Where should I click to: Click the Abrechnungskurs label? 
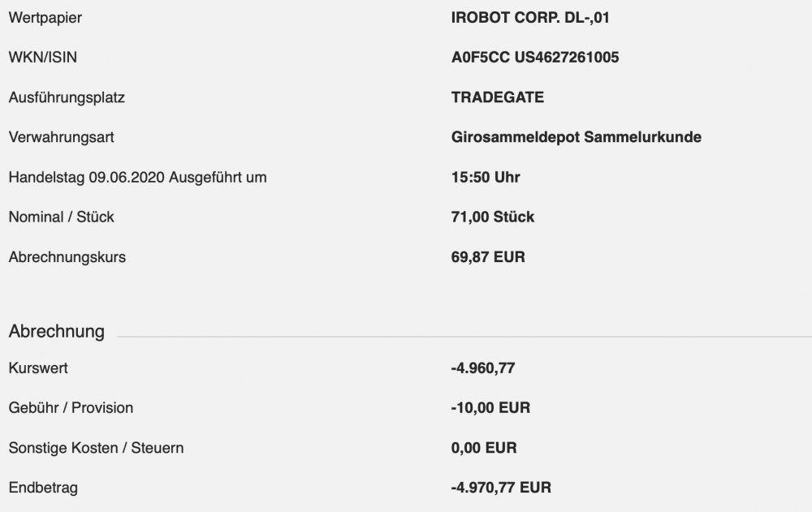click(67, 257)
